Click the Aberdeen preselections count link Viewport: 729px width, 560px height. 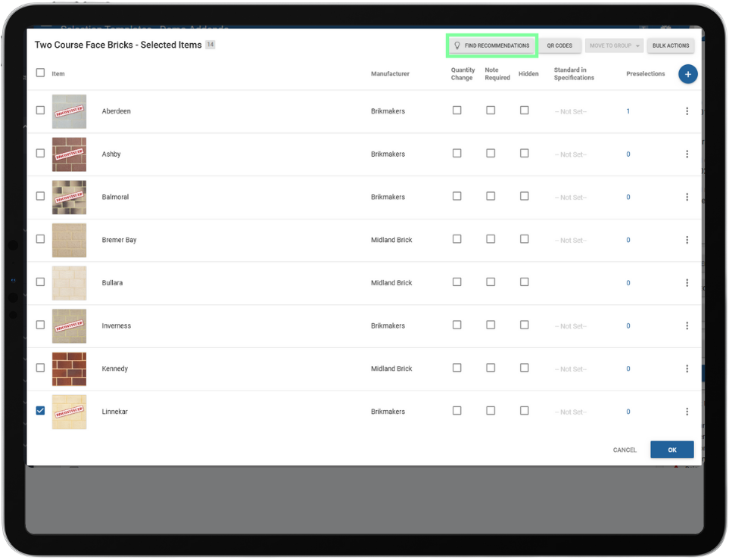(x=628, y=111)
